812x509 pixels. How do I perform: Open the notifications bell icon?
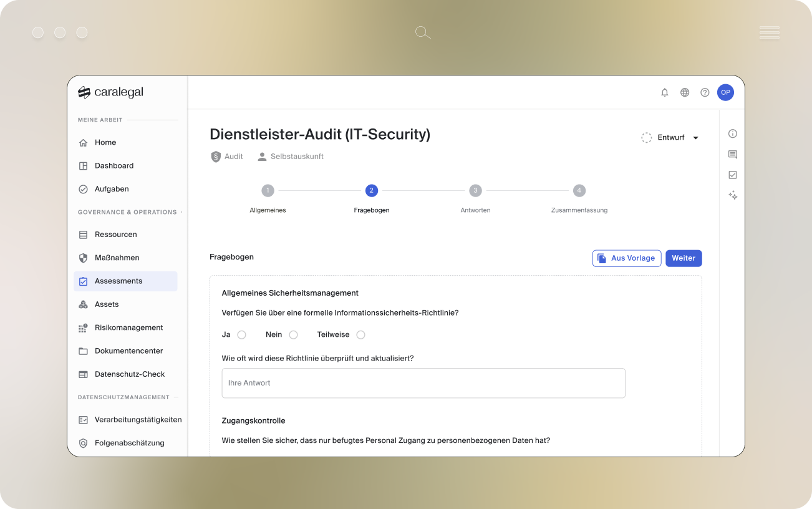(665, 92)
